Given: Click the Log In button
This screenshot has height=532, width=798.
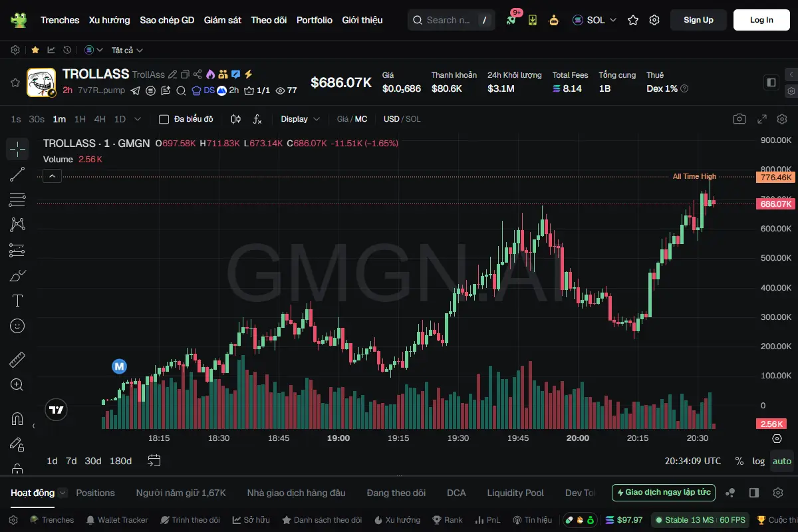Looking at the screenshot, I should click(761, 20).
